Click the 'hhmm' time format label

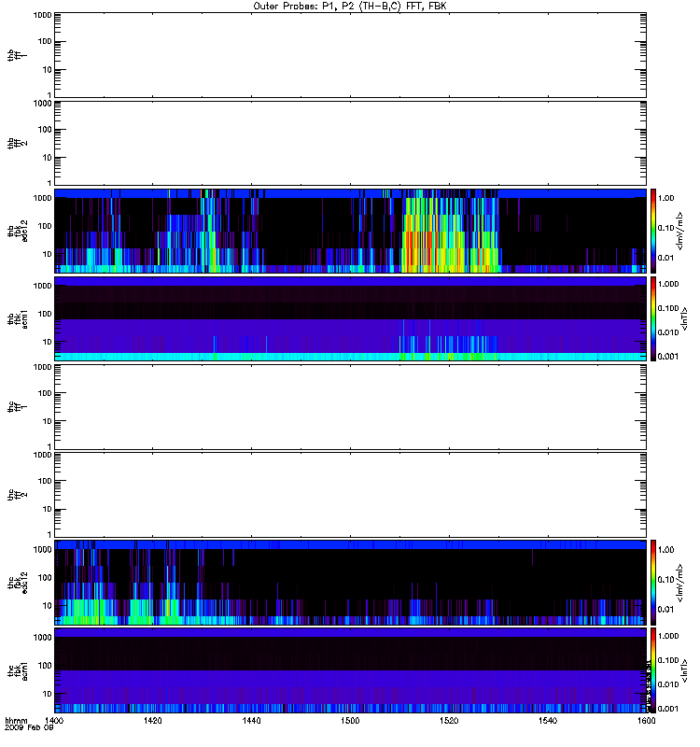click(16, 721)
